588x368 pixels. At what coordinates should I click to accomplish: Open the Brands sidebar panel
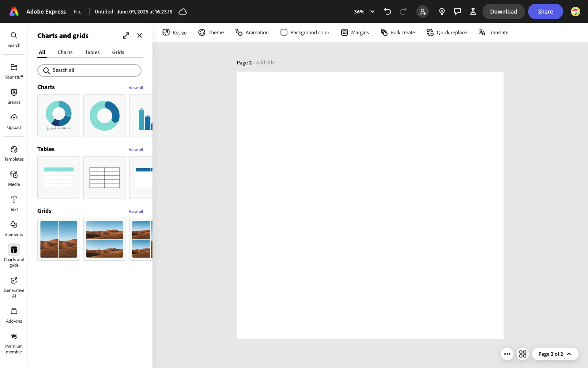coord(14,97)
